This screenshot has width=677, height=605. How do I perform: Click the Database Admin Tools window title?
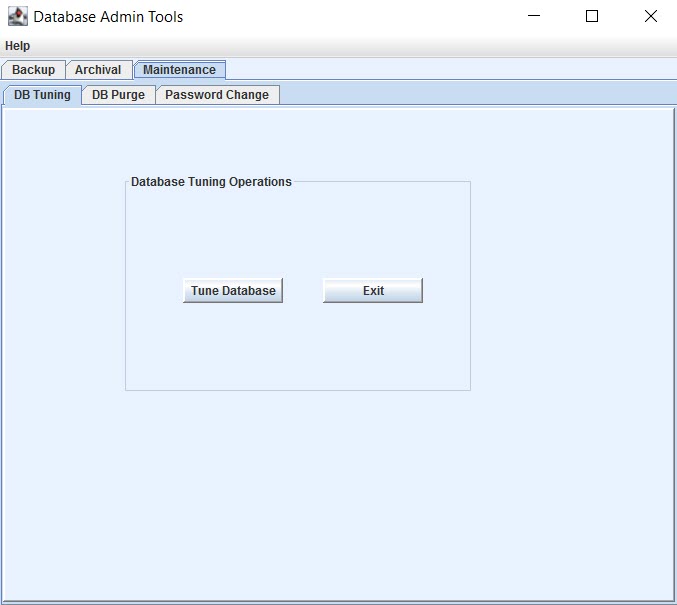(108, 17)
